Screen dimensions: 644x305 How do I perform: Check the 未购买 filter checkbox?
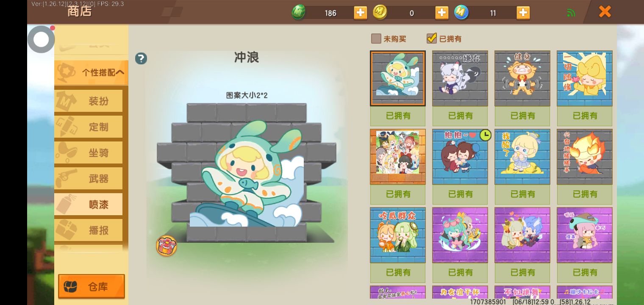[x=376, y=39]
